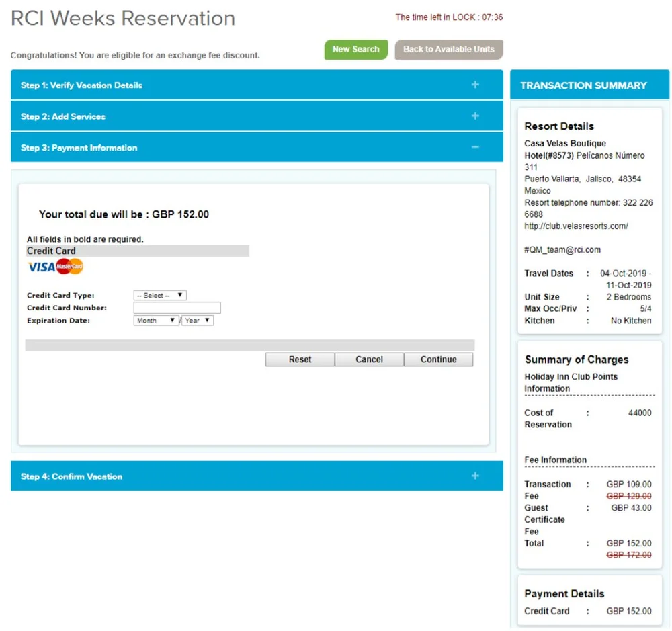Viewport: 672px width, 631px height.
Task: Open the Credit Card Type dropdown
Action: coord(160,296)
